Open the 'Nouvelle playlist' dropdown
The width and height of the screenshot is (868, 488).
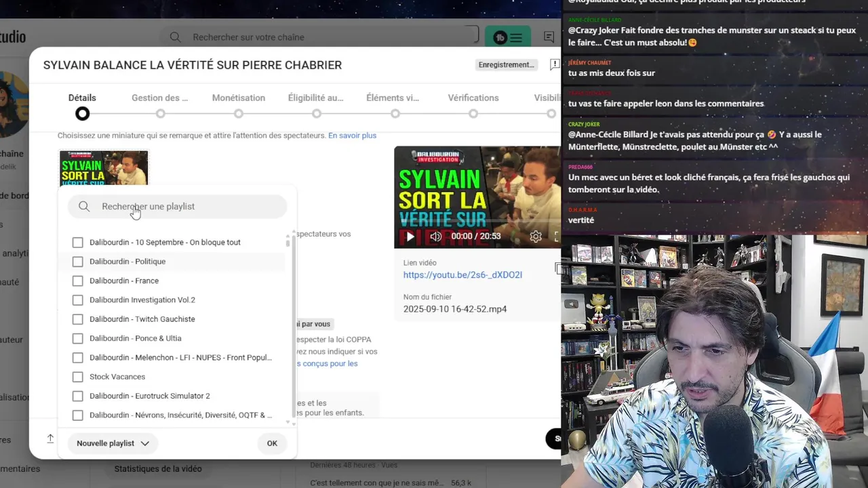(x=113, y=443)
